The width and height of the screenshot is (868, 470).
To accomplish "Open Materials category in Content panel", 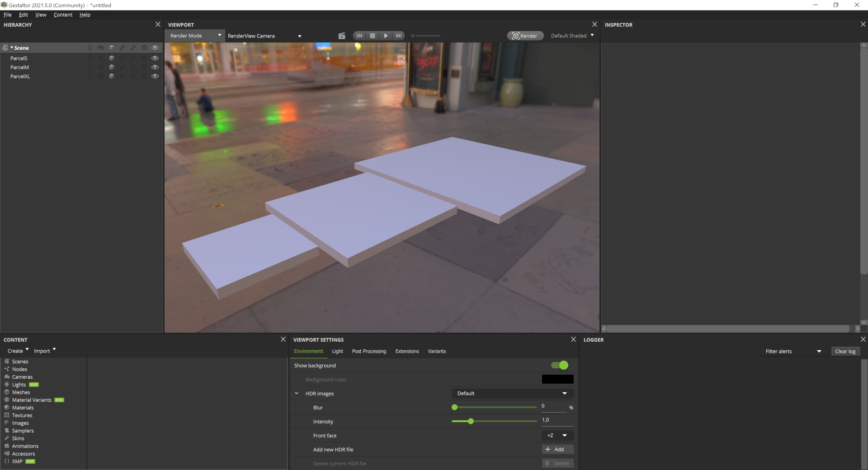I will (x=23, y=408).
